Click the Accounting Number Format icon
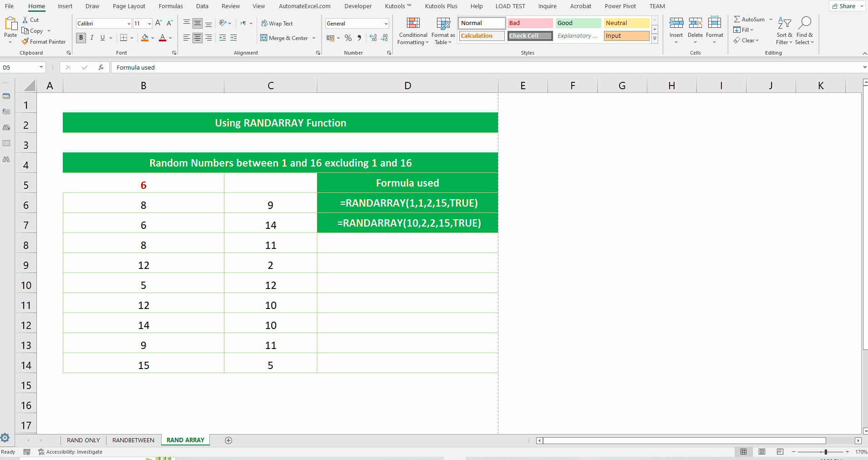The width and height of the screenshot is (868, 460). pos(330,38)
